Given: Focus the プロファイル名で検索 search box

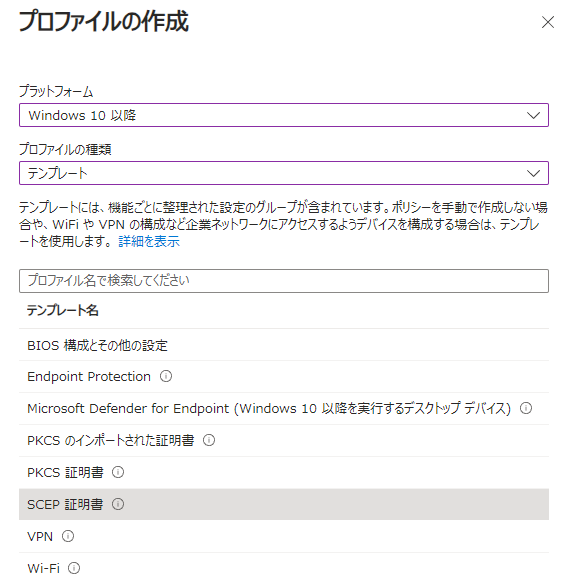Looking at the screenshot, I should tap(284, 281).
